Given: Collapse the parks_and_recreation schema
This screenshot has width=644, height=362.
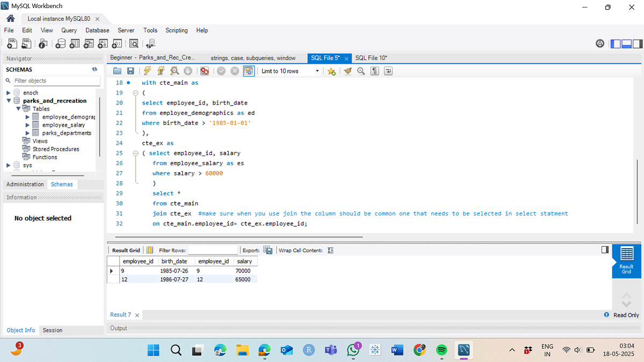Looking at the screenshot, I should (x=8, y=100).
